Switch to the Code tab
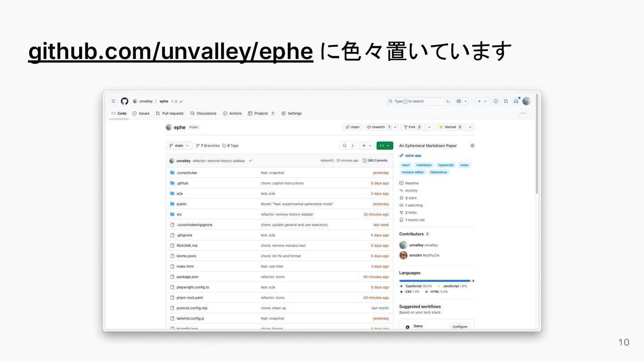 pyautogui.click(x=119, y=114)
